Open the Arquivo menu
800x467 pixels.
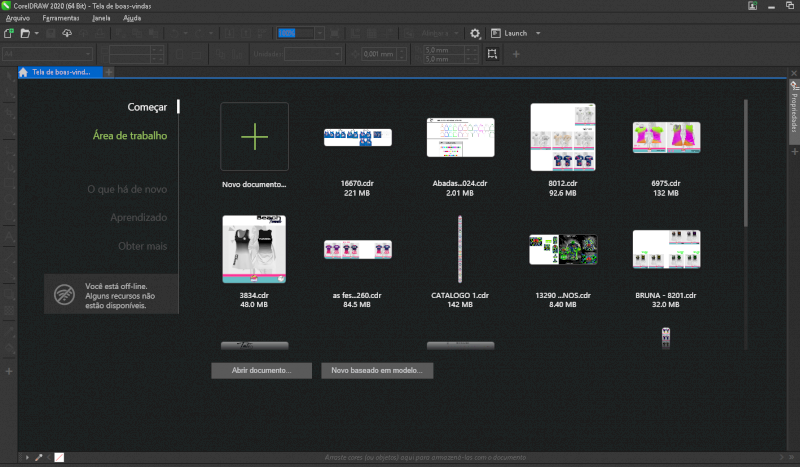[x=18, y=18]
